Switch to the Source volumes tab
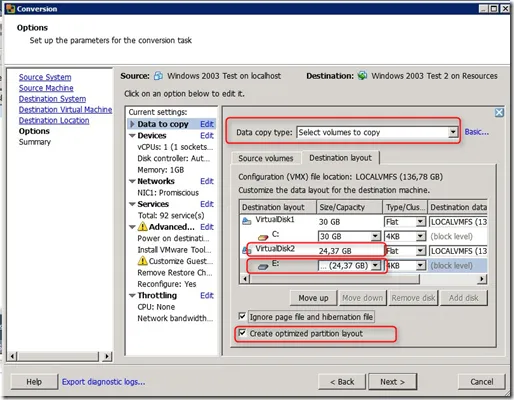The width and height of the screenshot is (514, 400). [x=266, y=158]
